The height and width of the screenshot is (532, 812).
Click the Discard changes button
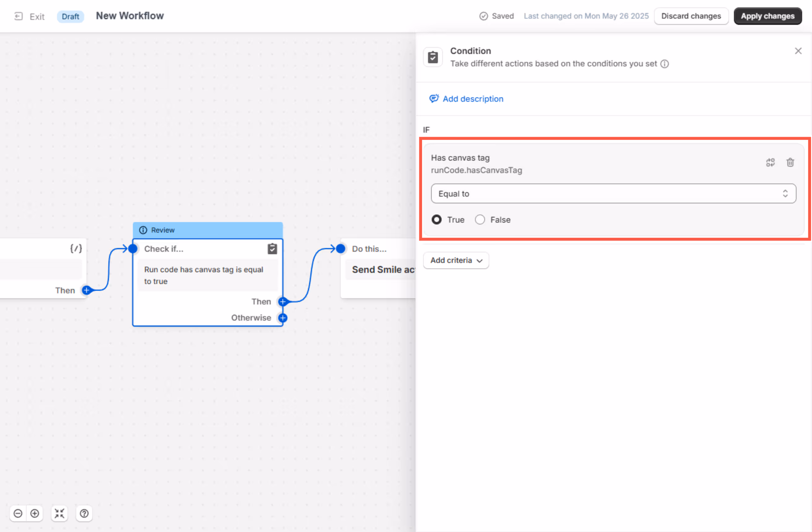point(691,16)
